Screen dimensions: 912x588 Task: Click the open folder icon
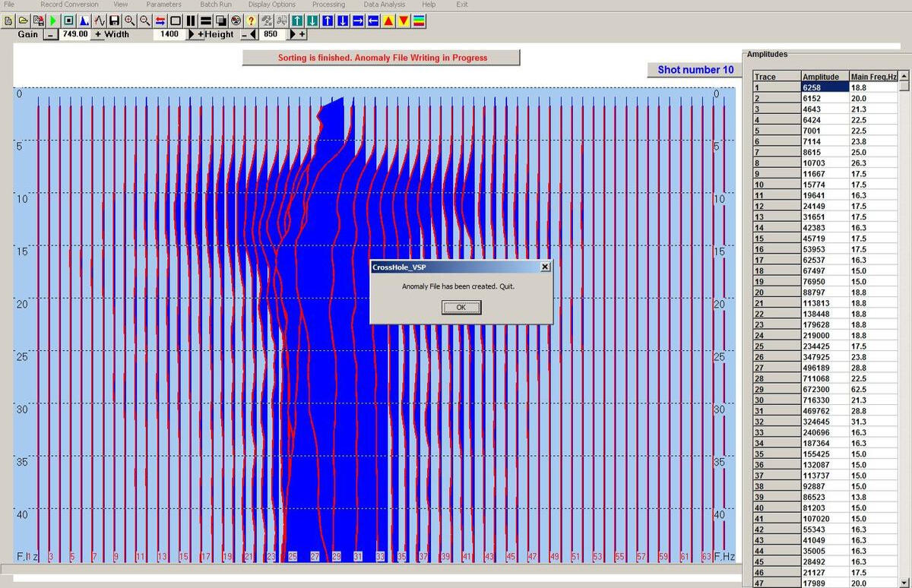[23, 21]
